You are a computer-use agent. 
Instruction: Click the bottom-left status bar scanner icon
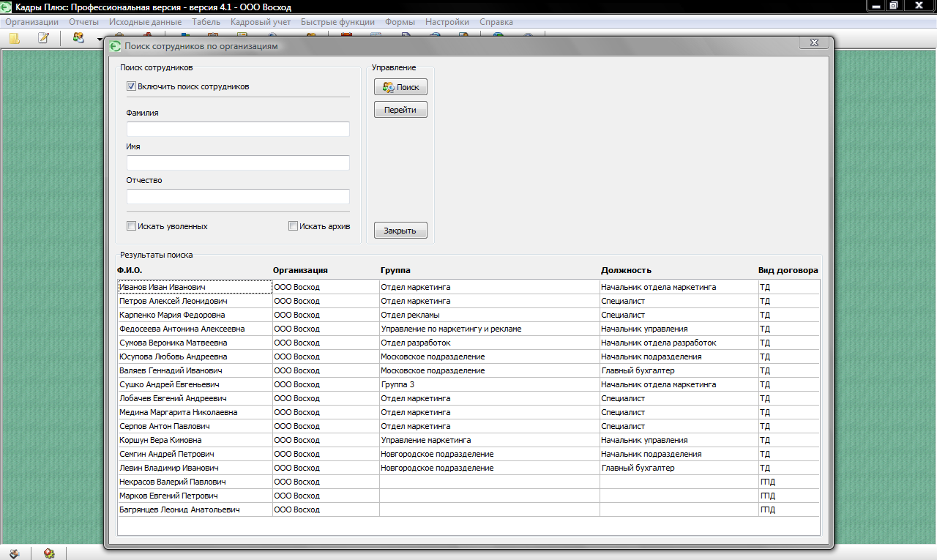click(x=15, y=553)
